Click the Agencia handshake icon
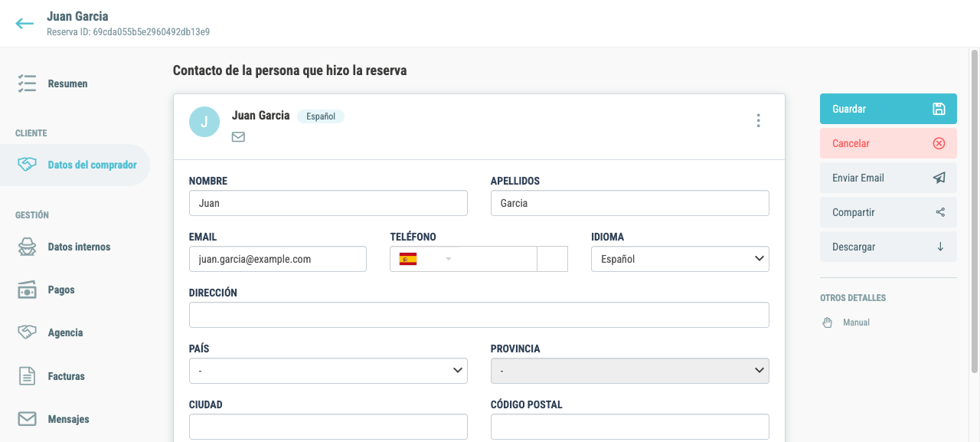 coord(27,332)
